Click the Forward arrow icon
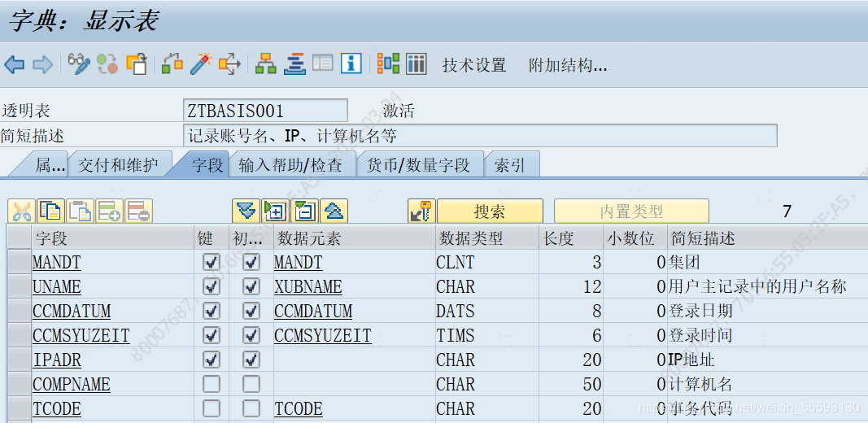The image size is (868, 423). pyautogui.click(x=42, y=65)
